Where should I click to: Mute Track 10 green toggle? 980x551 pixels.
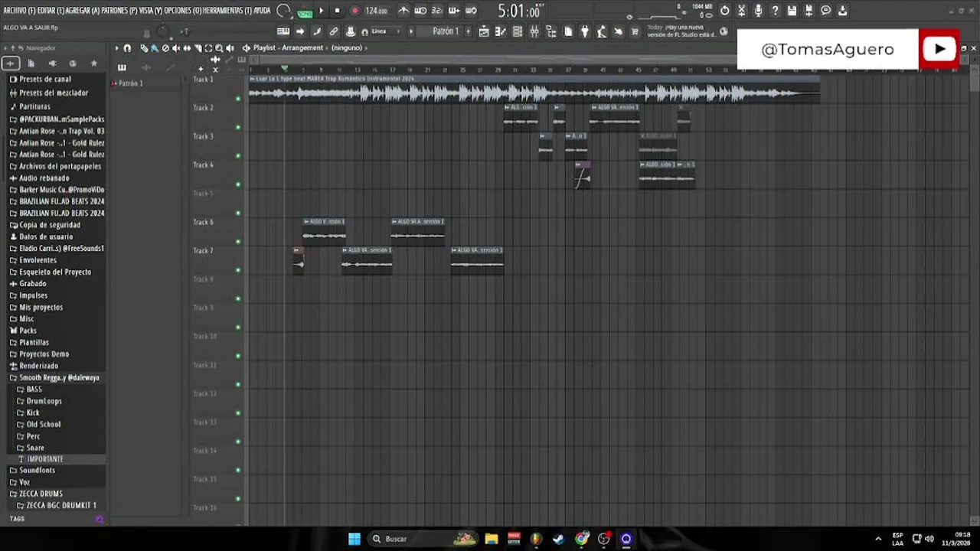(238, 356)
